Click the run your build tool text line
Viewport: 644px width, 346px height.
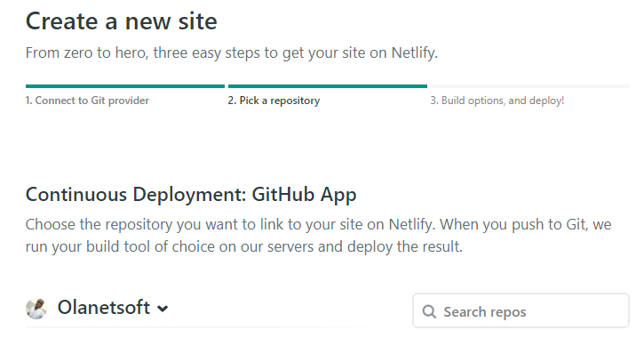(x=244, y=247)
